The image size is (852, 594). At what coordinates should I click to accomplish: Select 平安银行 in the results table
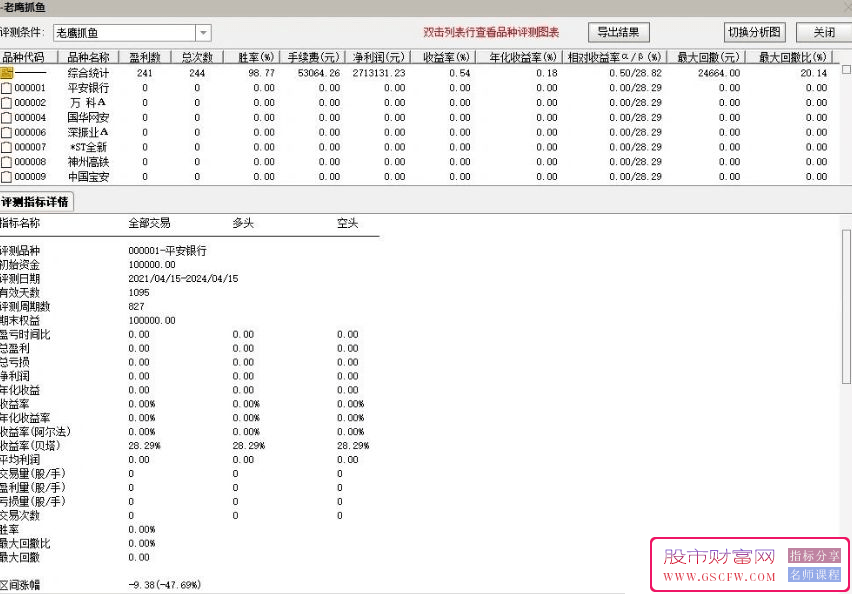pos(89,88)
